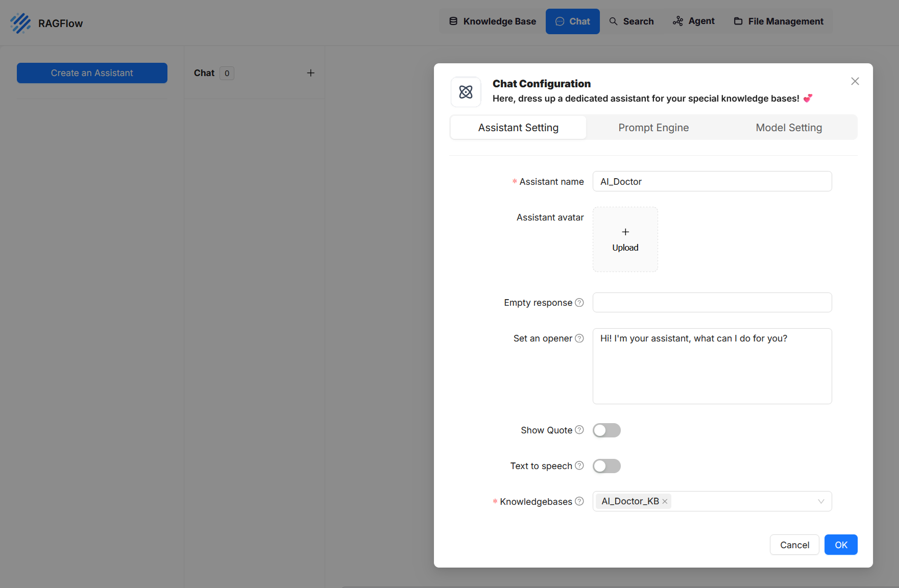This screenshot has width=899, height=588.
Task: Close the Chat Configuration dialog
Action: 855,81
